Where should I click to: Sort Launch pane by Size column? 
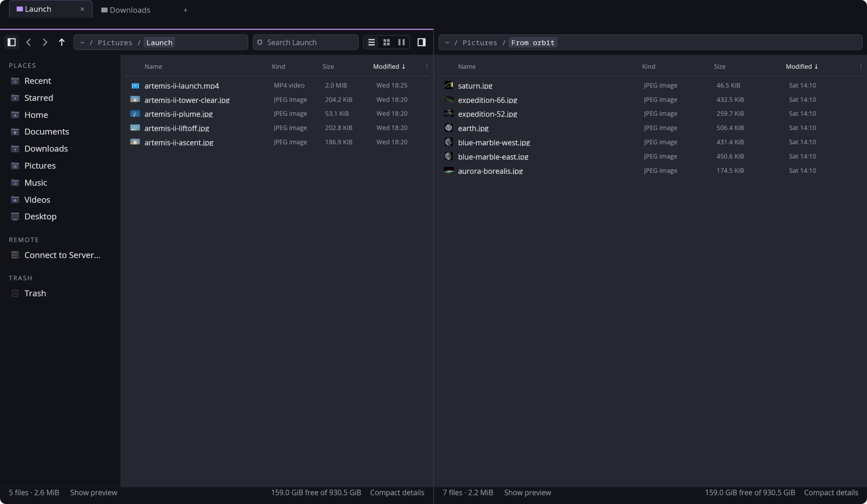[328, 67]
